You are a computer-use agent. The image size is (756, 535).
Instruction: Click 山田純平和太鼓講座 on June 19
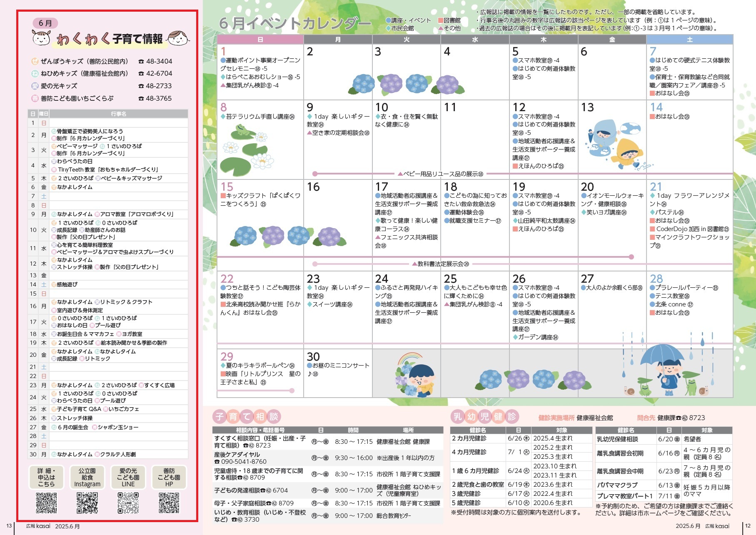click(x=544, y=221)
